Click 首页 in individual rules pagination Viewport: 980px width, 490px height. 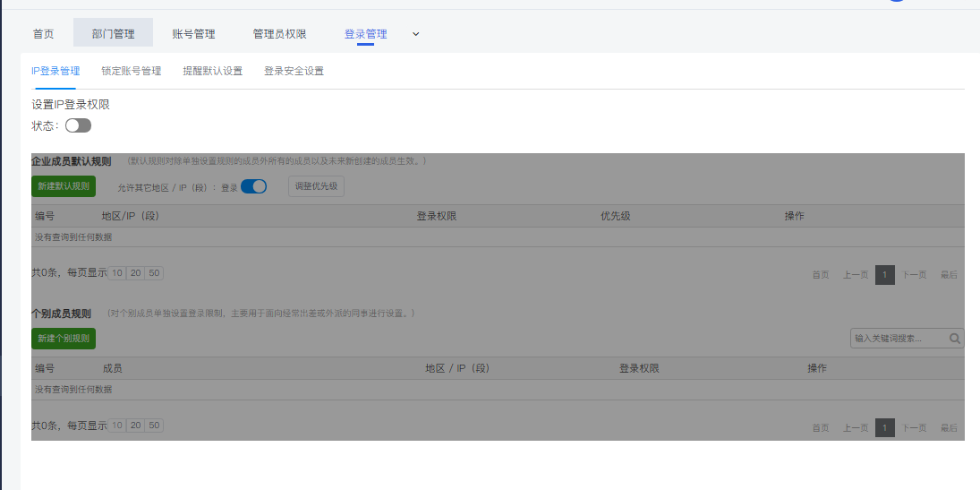point(821,428)
